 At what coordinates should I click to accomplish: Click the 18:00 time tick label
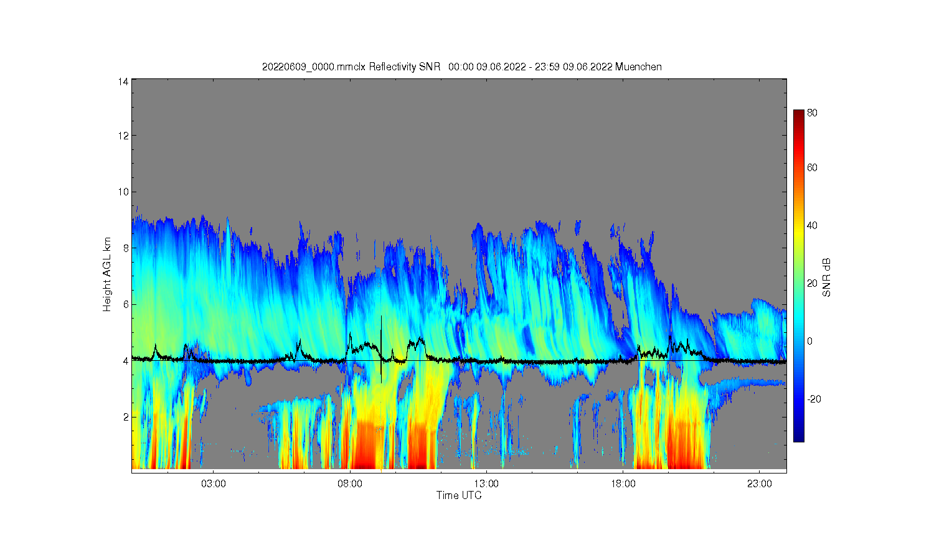pyautogui.click(x=623, y=484)
